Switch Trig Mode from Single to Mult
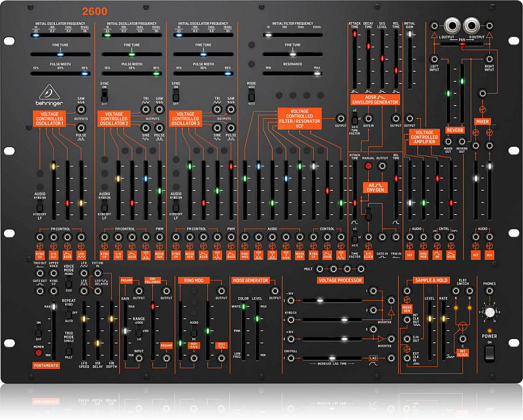523x420 pixels. coord(68,353)
